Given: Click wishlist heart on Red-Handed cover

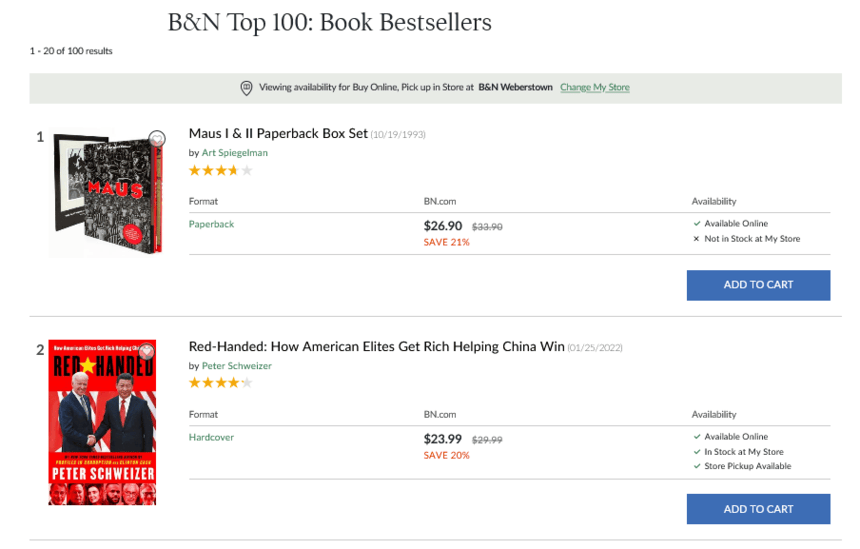Looking at the screenshot, I should [x=148, y=350].
